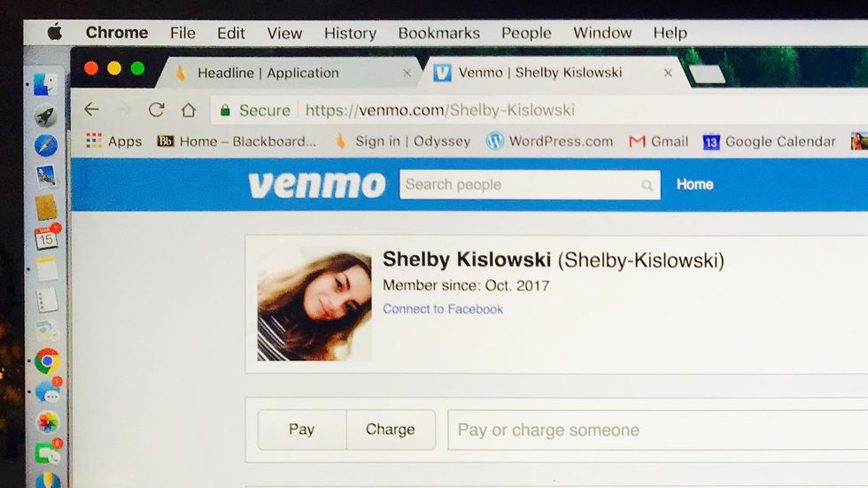This screenshot has height=488, width=868.
Task: Open Google Chrome from the dock
Action: pyautogui.click(x=47, y=361)
